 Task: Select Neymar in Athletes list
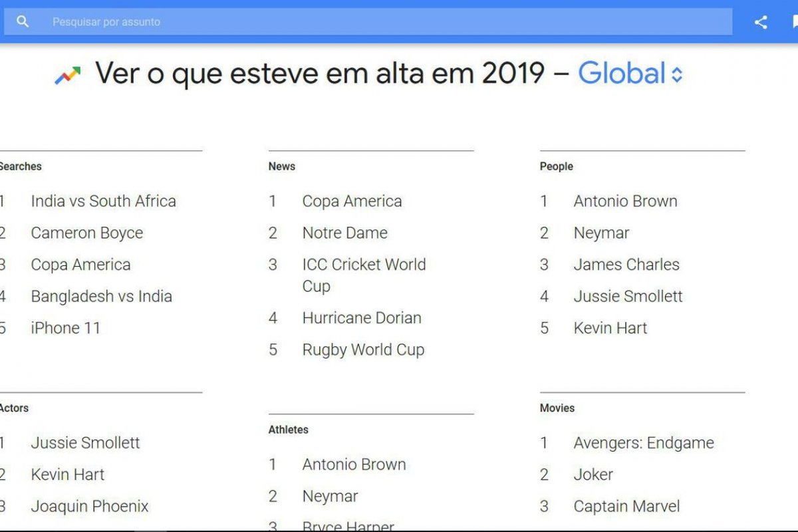click(330, 497)
